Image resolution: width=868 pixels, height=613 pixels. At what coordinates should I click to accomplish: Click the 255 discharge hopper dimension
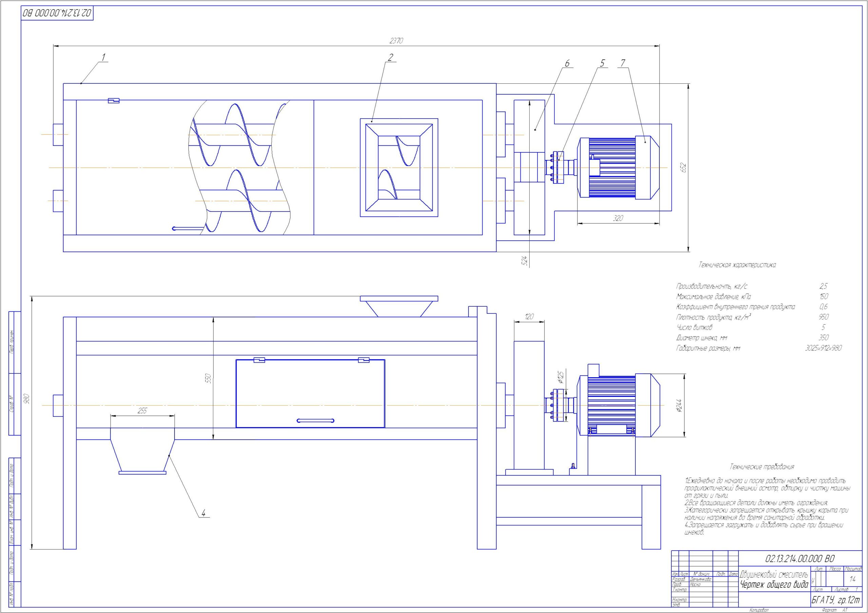coord(142,410)
